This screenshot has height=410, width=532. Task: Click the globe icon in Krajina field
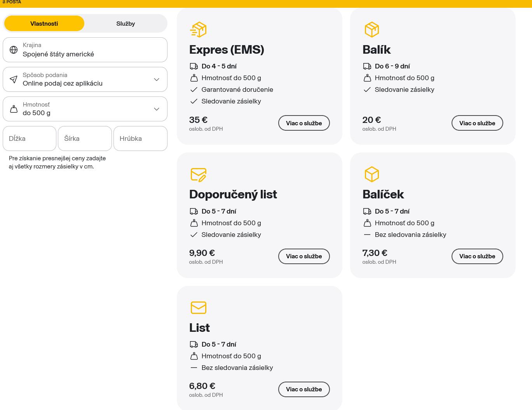click(x=14, y=50)
